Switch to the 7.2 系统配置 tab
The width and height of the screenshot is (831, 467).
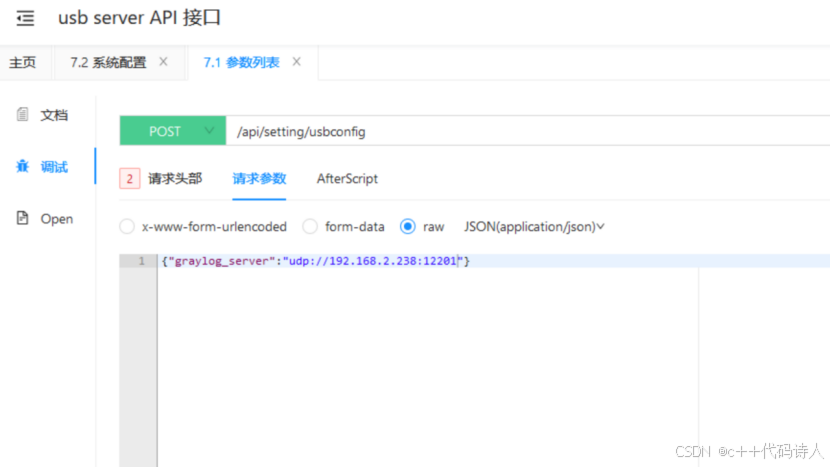point(107,62)
